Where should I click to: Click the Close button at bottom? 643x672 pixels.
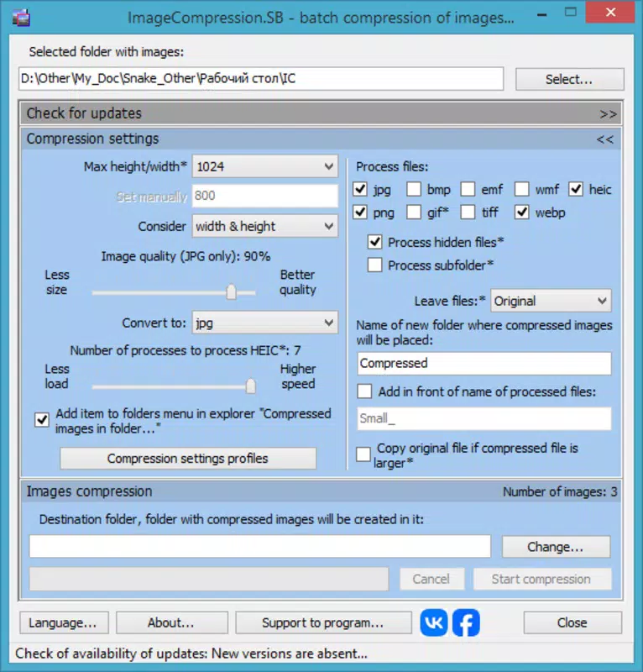[x=572, y=622]
